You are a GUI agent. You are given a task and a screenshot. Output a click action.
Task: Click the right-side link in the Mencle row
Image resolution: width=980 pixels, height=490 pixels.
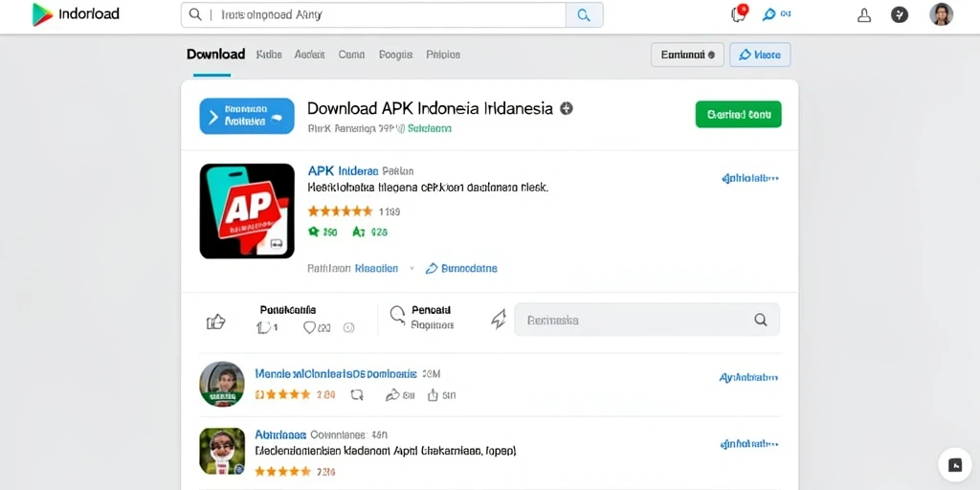point(748,377)
